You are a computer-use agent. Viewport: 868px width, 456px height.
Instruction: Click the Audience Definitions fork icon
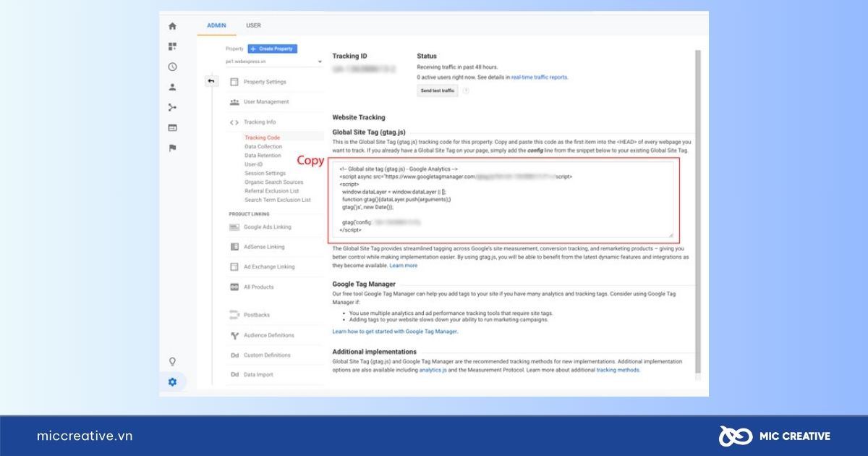click(234, 335)
